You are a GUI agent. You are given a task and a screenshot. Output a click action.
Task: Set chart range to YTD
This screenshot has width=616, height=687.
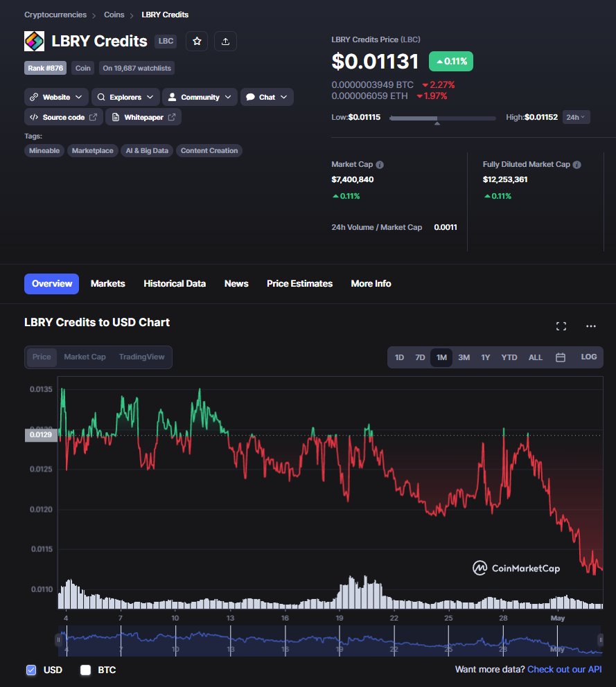[x=509, y=357]
